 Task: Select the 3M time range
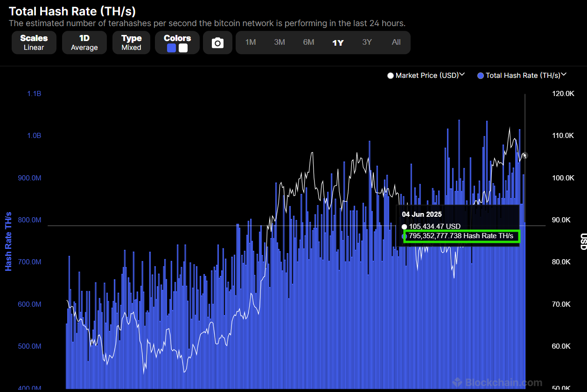(280, 42)
